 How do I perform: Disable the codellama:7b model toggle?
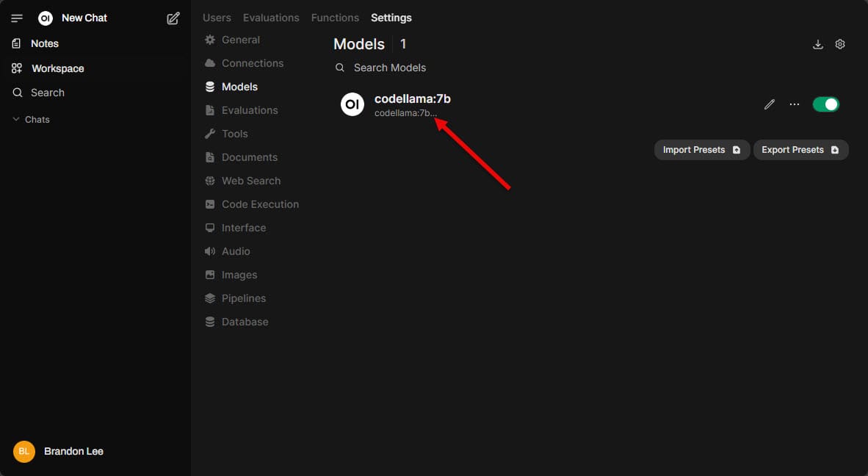[825, 104]
